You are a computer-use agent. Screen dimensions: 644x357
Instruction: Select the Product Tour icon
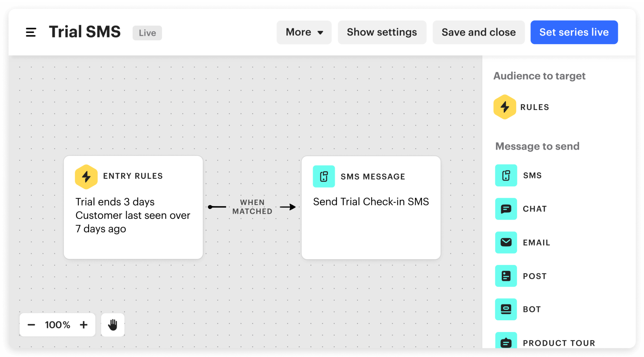(x=506, y=341)
